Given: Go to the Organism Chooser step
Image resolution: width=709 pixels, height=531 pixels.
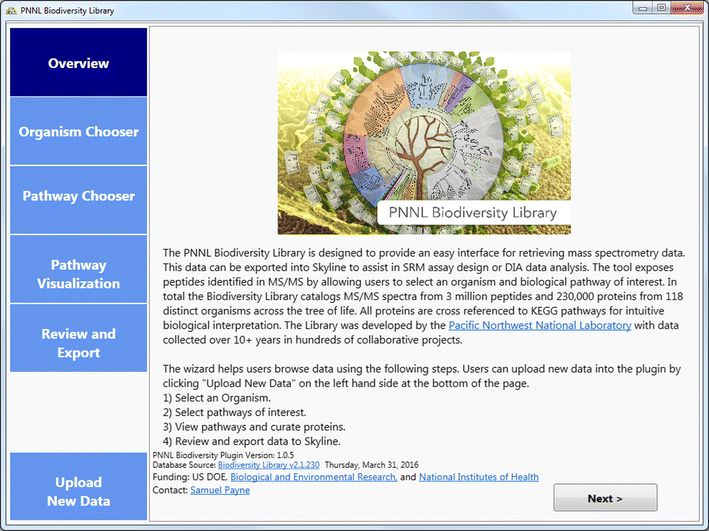Looking at the screenshot, I should pyautogui.click(x=79, y=131).
